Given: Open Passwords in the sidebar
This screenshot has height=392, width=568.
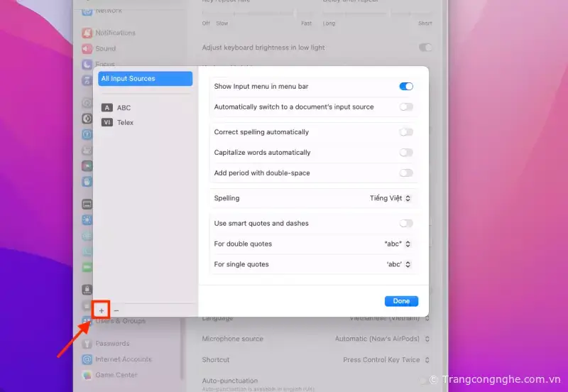Looking at the screenshot, I should 112,344.
